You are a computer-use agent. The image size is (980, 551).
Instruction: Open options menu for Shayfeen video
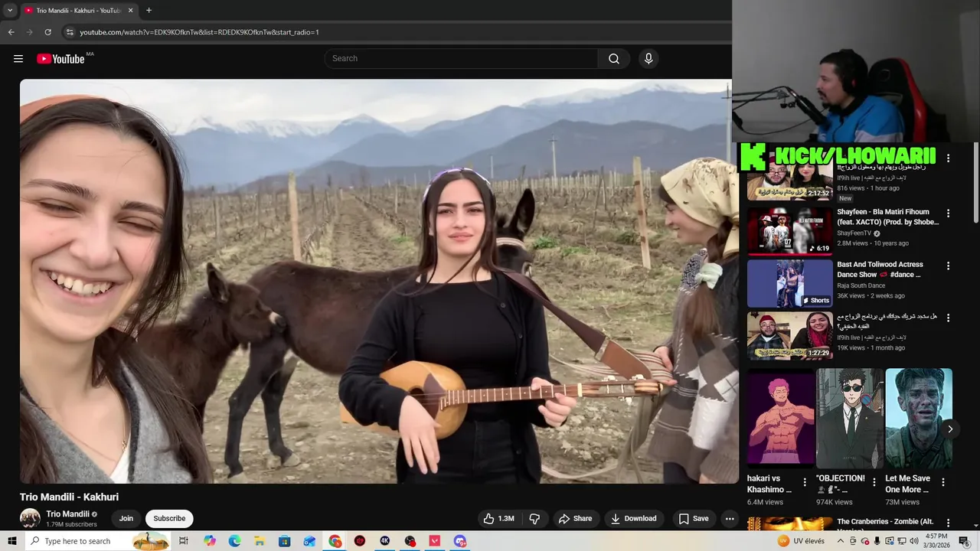pos(948,214)
